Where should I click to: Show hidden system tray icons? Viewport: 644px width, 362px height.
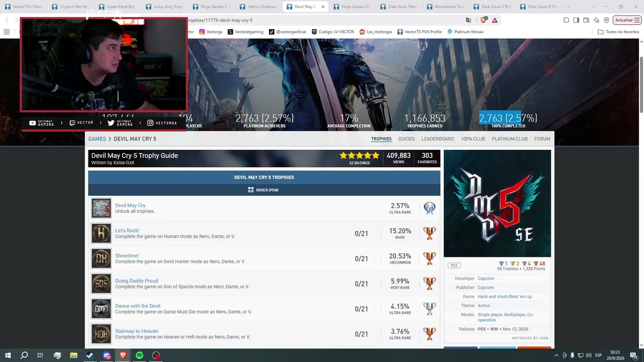[x=556, y=355]
